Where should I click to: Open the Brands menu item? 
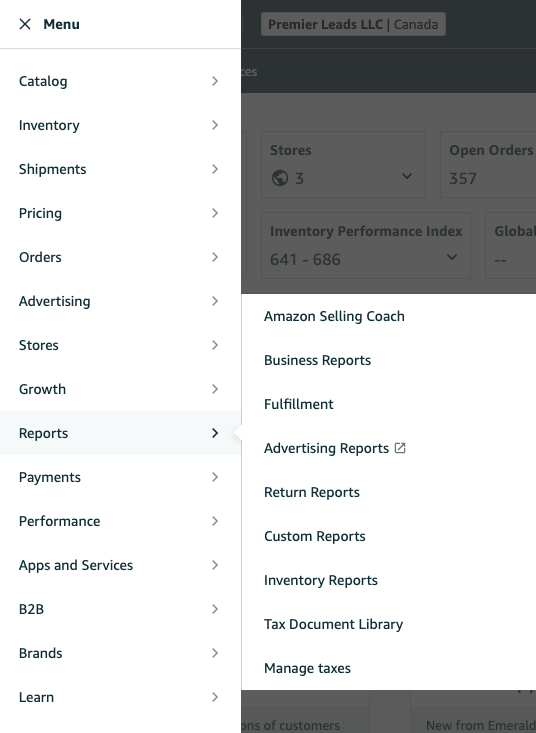click(120, 653)
